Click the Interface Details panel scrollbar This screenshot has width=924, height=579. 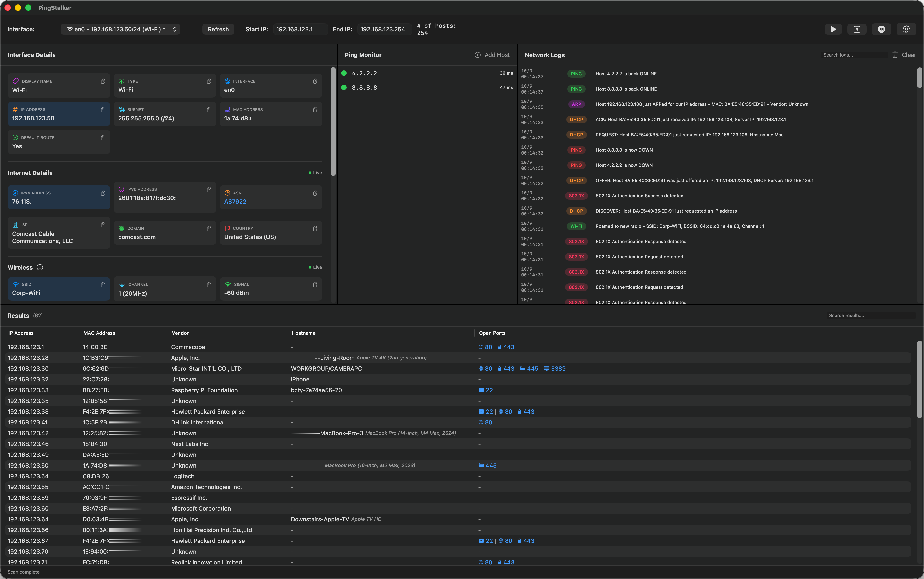point(333,122)
